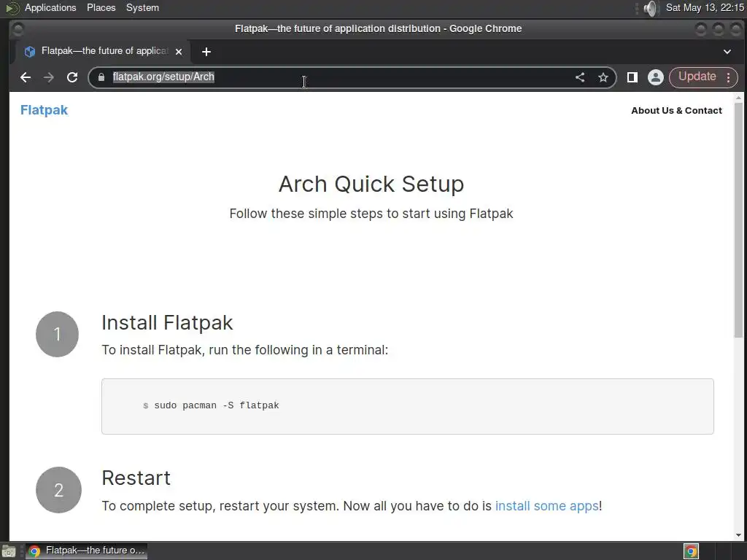Open About Us & Contact link
747x560 pixels.
tap(676, 111)
